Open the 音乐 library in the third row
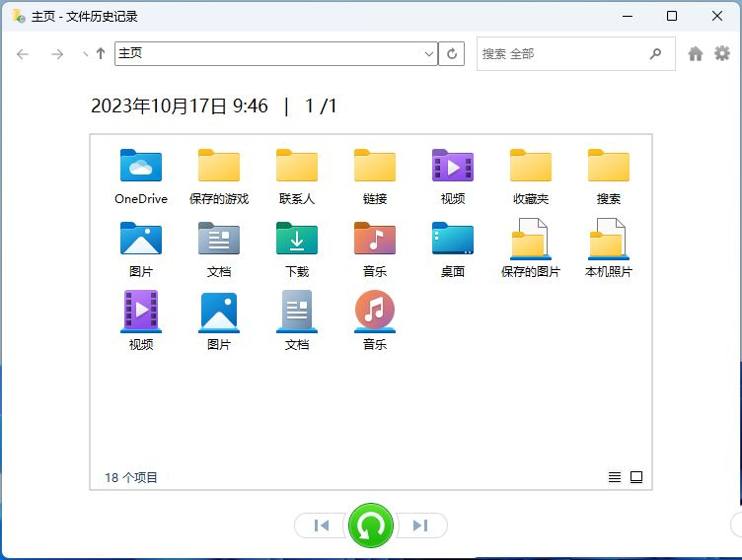 pos(375,321)
